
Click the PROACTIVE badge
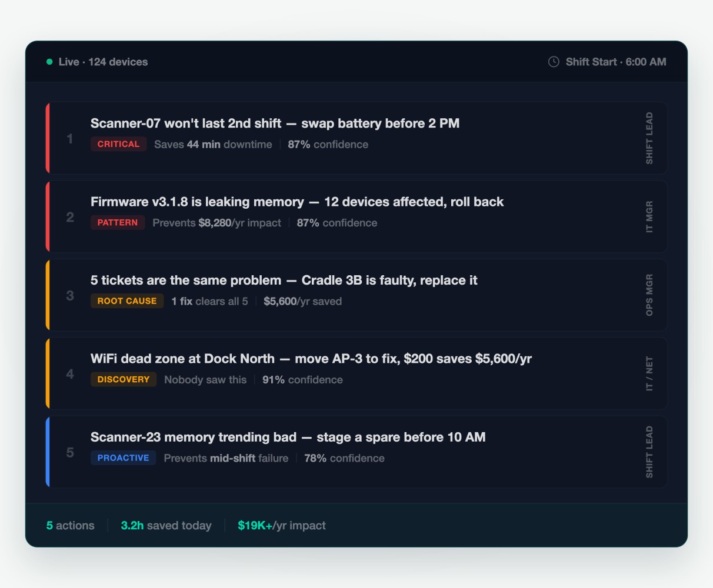click(124, 458)
